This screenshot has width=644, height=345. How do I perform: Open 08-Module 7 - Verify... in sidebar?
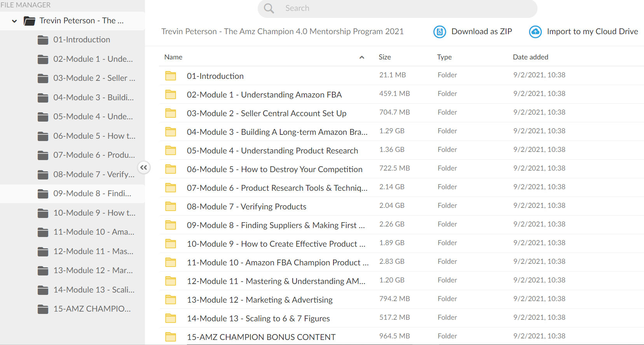[x=94, y=174]
